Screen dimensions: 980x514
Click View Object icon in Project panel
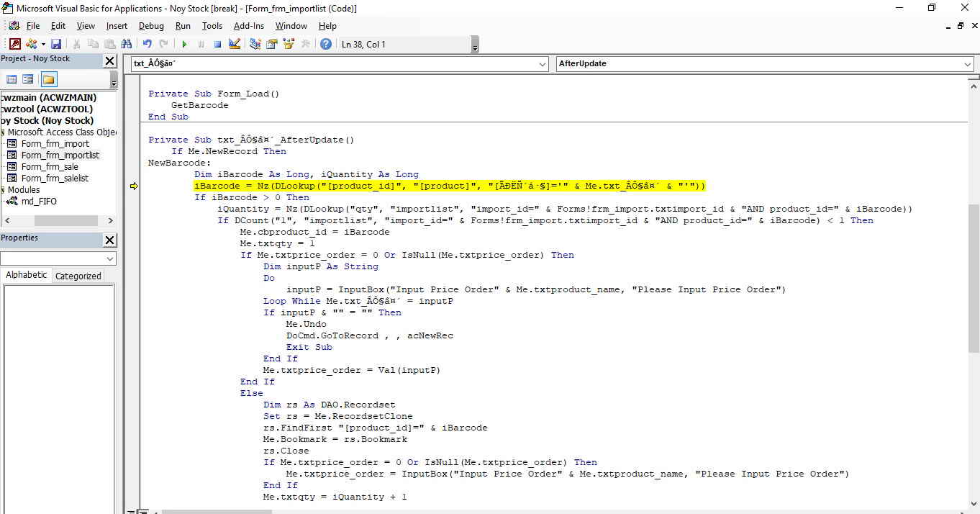28,79
